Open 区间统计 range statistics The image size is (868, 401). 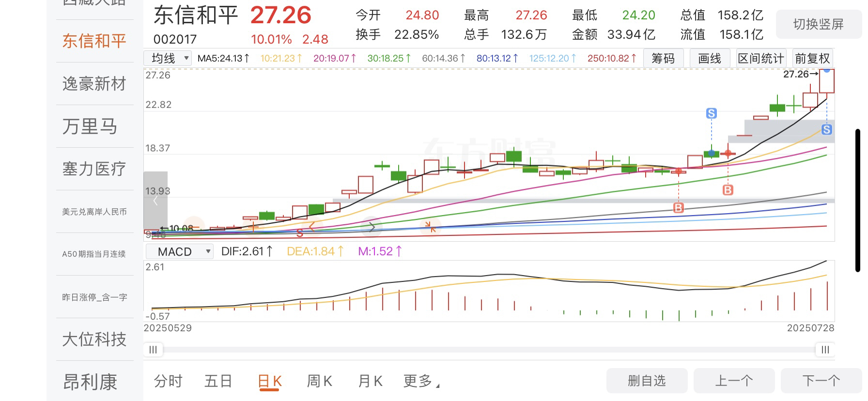(x=760, y=59)
